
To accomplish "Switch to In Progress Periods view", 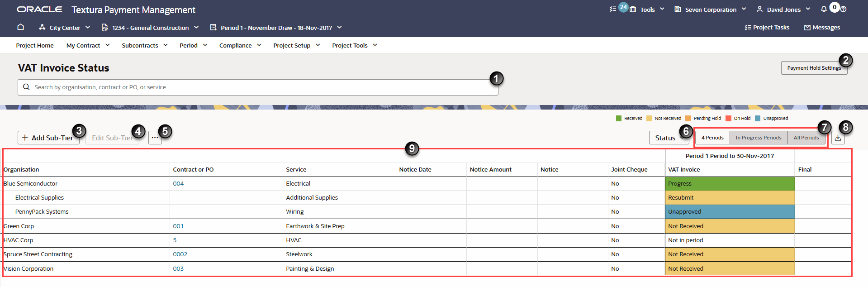I will click(x=759, y=138).
